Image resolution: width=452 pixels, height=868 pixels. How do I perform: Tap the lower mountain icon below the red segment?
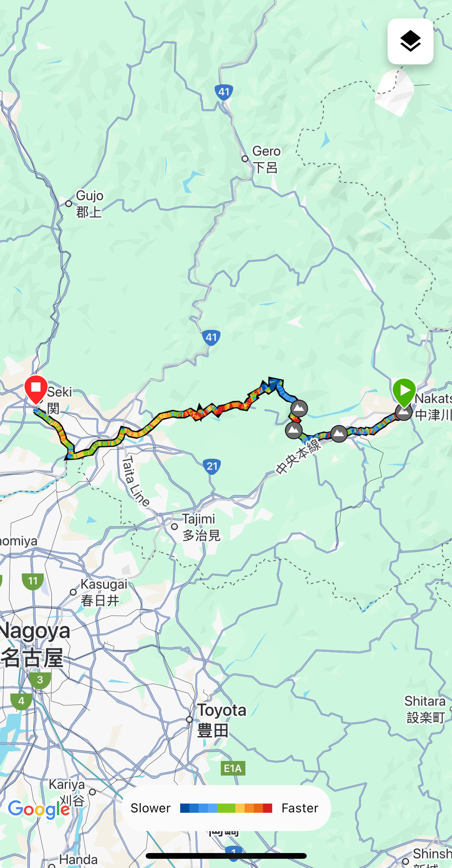[294, 430]
